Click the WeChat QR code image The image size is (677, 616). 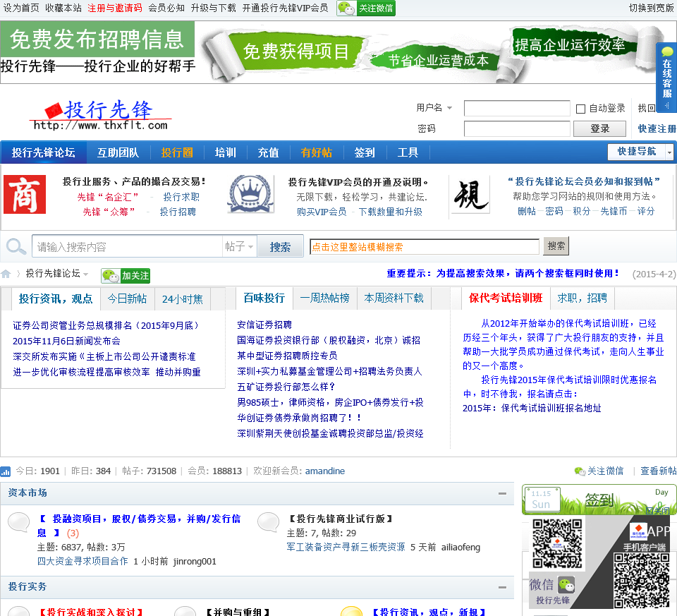click(557, 543)
